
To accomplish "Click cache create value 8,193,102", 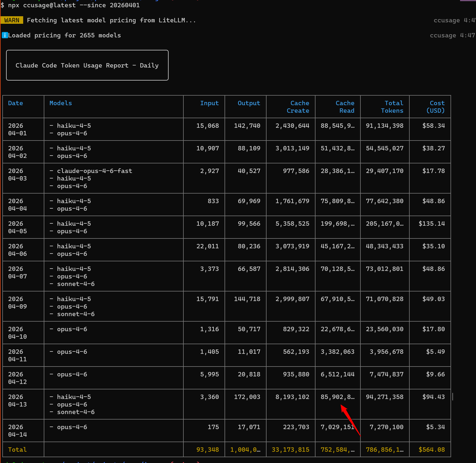I will pos(292,397).
